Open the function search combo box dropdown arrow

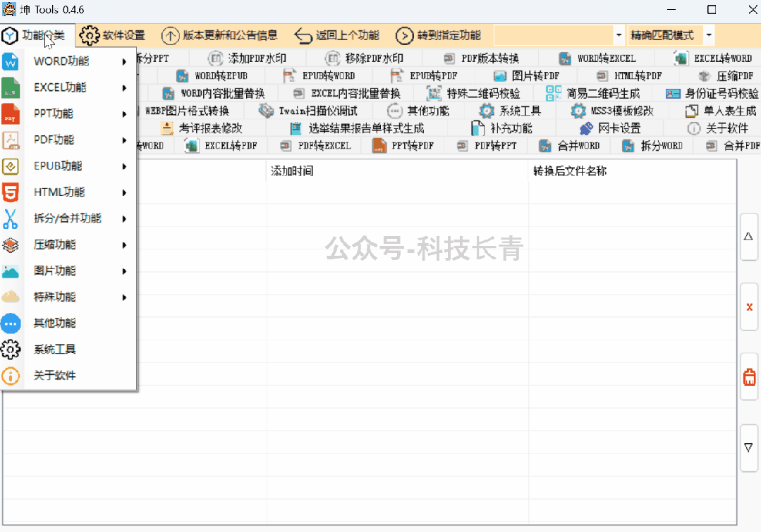click(619, 35)
